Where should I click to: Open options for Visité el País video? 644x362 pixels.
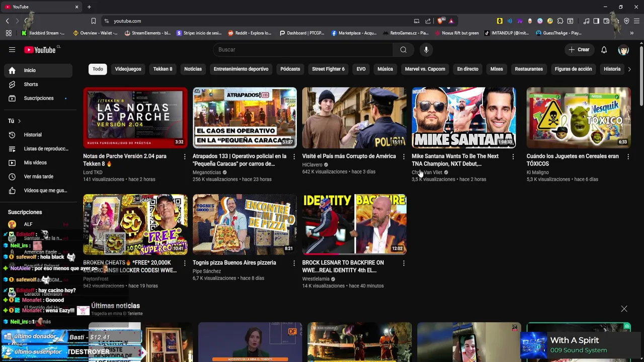coord(404,157)
